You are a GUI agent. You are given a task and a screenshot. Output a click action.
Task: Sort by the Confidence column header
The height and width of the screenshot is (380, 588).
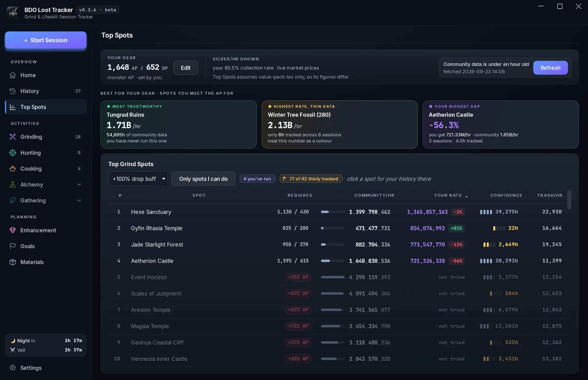pyautogui.click(x=506, y=195)
